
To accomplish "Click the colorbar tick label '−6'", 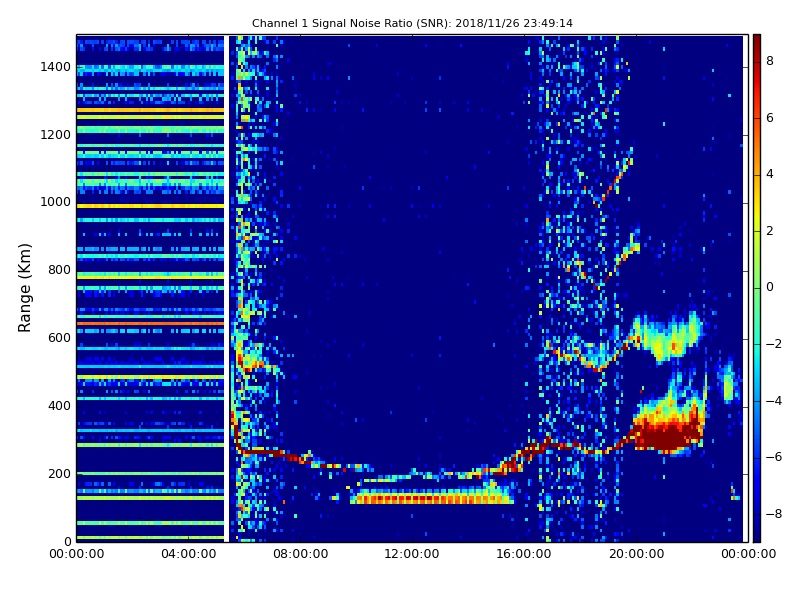I will coord(774,457).
